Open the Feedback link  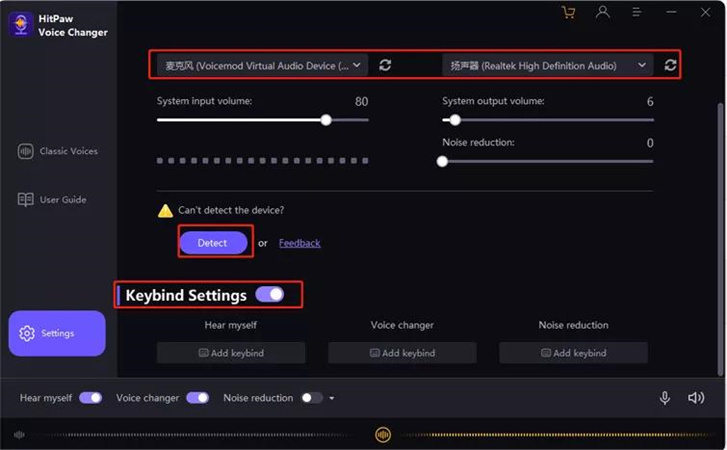coord(299,243)
